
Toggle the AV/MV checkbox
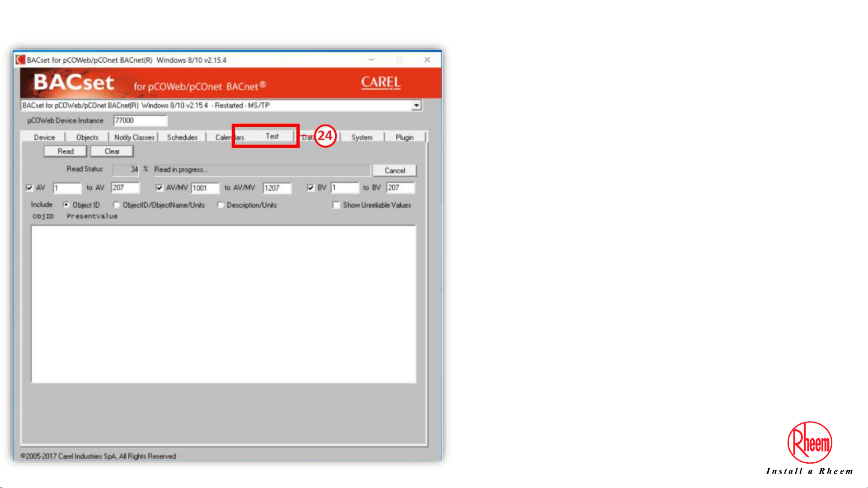click(x=159, y=188)
